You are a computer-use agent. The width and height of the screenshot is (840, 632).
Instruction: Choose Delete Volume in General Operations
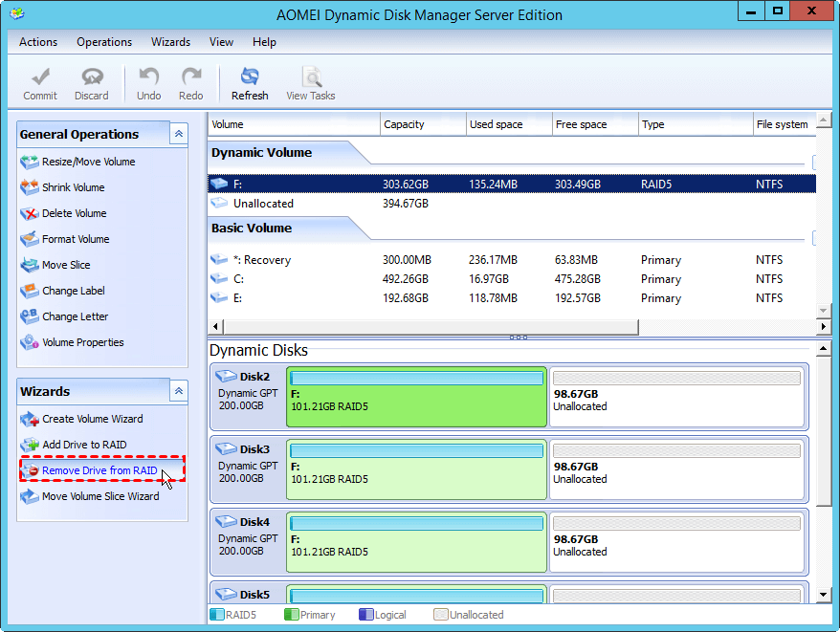(74, 214)
